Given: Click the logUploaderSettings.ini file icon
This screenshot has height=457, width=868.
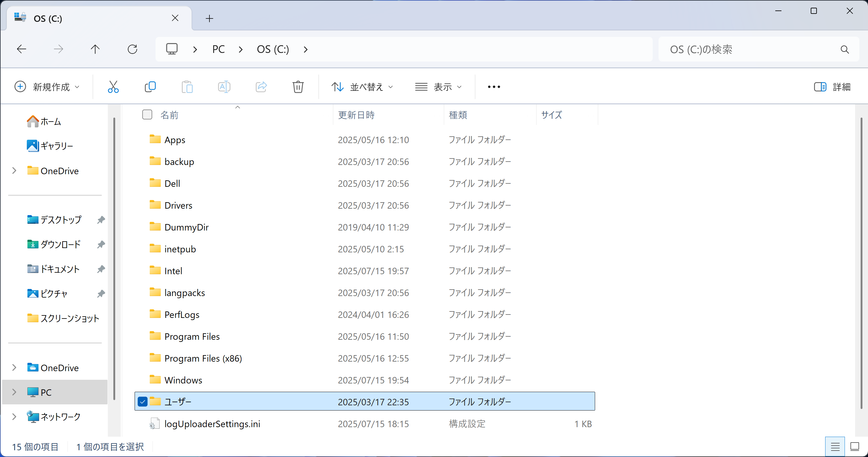Looking at the screenshot, I should pyautogui.click(x=154, y=424).
